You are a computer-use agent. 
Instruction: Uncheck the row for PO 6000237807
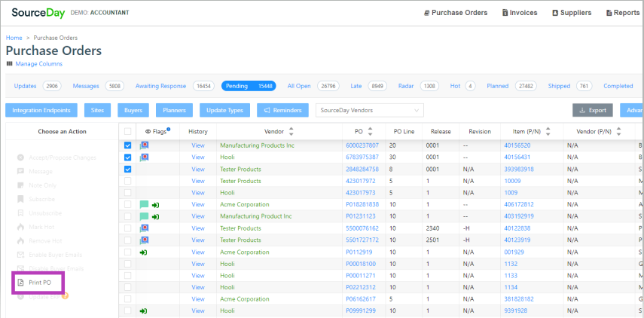coord(128,145)
